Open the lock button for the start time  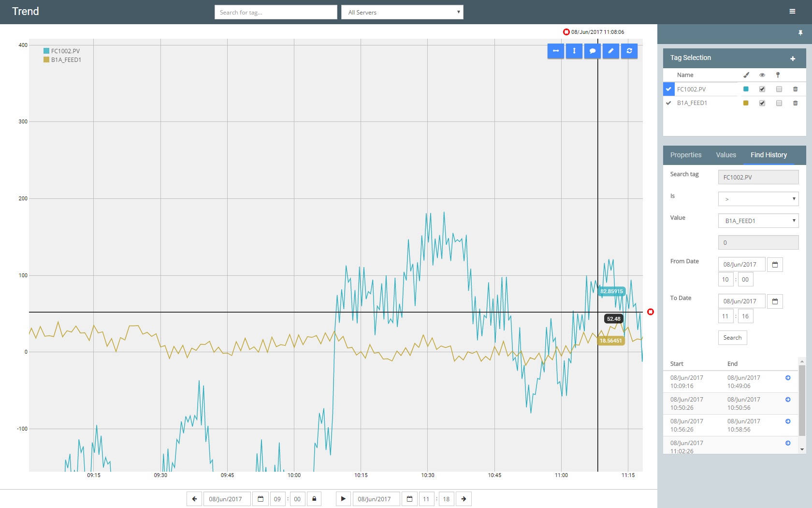[x=314, y=499]
